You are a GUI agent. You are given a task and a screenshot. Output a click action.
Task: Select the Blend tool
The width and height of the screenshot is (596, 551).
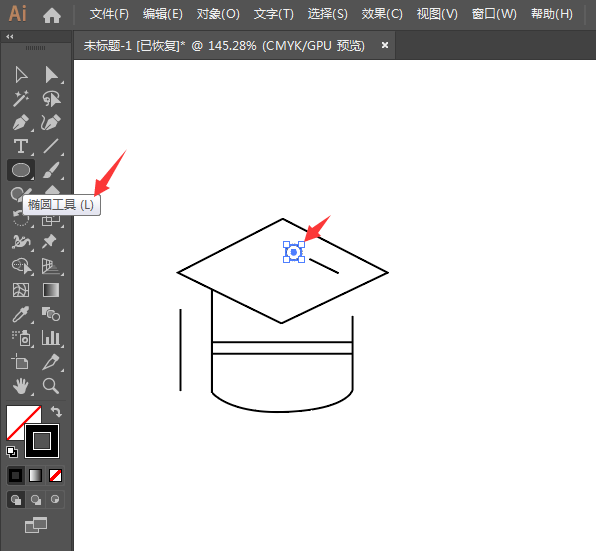51,314
